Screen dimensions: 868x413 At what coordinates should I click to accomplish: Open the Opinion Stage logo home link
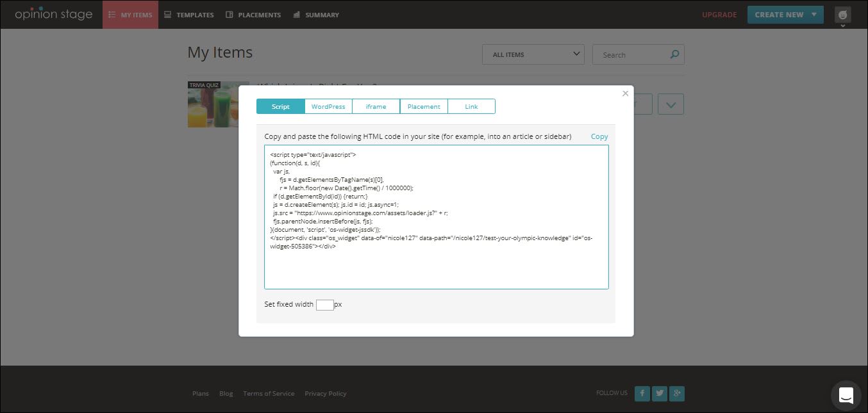[54, 14]
